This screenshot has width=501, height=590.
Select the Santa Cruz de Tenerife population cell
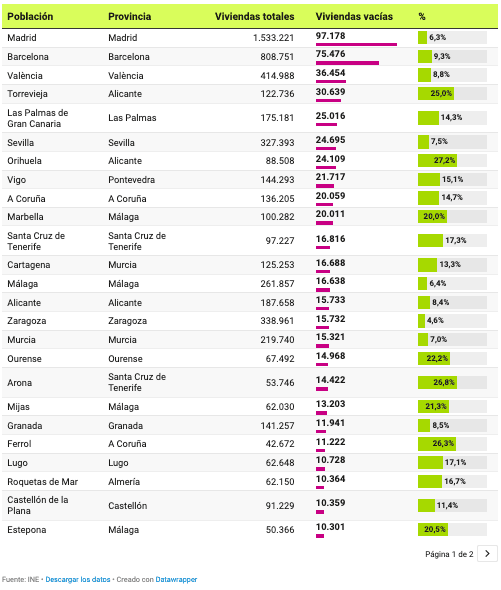pyautogui.click(x=36, y=241)
